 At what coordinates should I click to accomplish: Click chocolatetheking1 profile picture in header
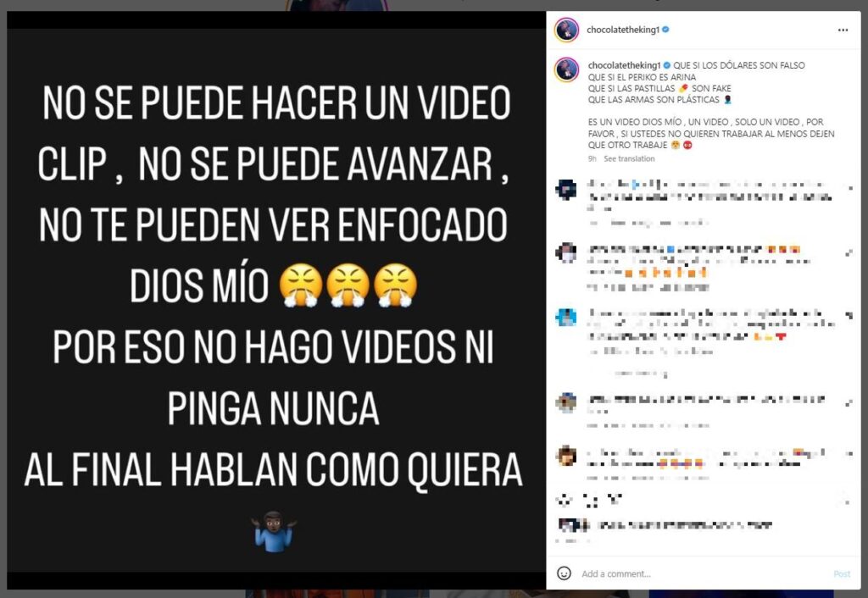point(566,30)
